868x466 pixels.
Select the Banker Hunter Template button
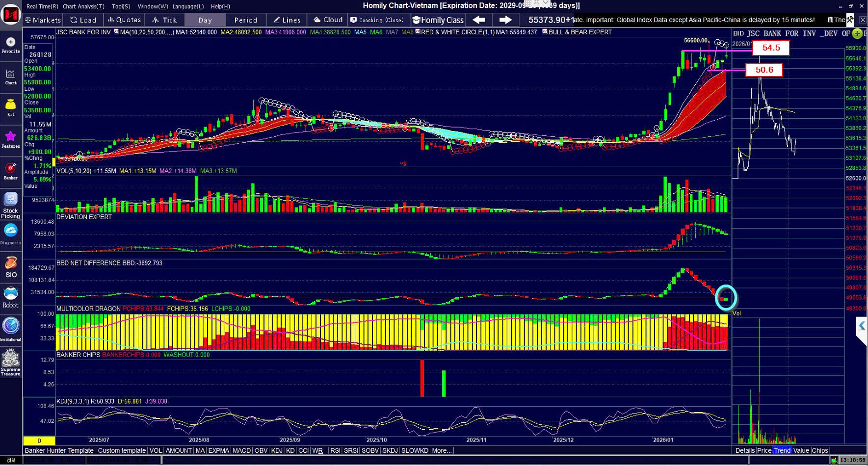pos(59,450)
